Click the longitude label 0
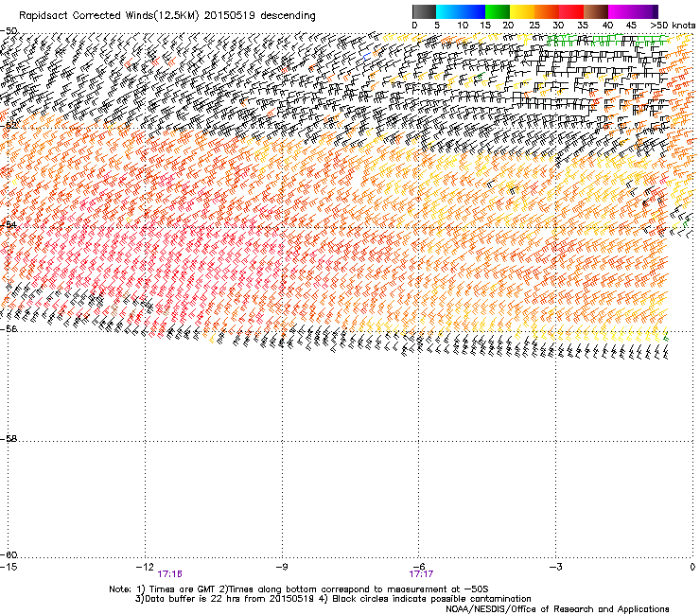Image resolution: width=700 pixels, height=615 pixels. (x=692, y=567)
